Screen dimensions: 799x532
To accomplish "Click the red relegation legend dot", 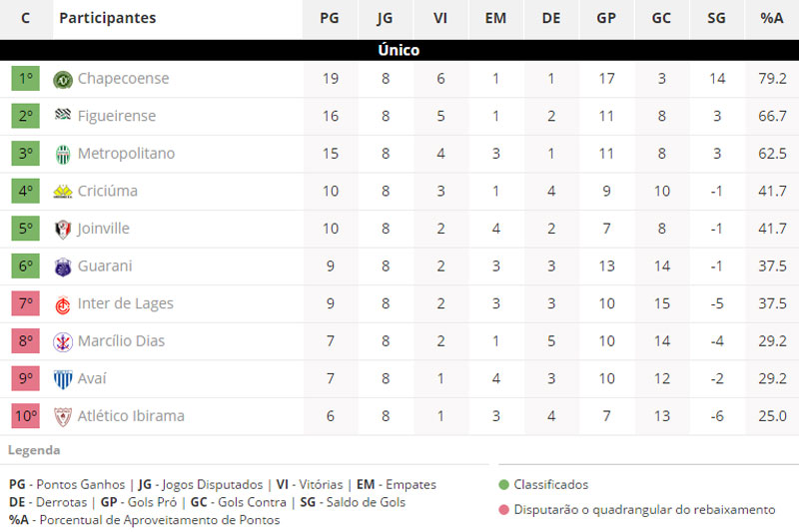I will tap(504, 510).
